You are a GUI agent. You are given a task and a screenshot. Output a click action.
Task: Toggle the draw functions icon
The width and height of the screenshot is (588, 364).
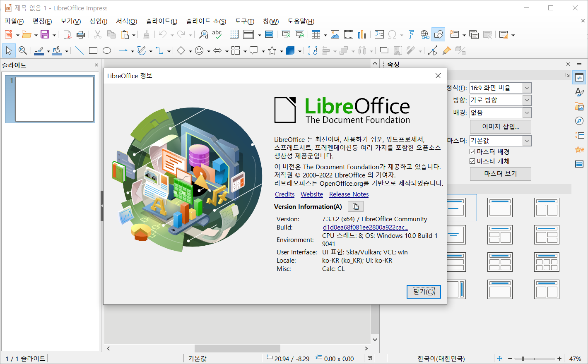(439, 35)
